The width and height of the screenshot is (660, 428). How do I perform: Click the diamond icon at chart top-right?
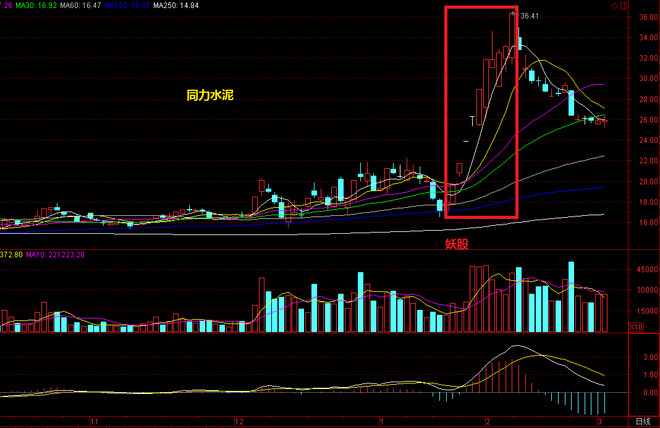[615, 5]
